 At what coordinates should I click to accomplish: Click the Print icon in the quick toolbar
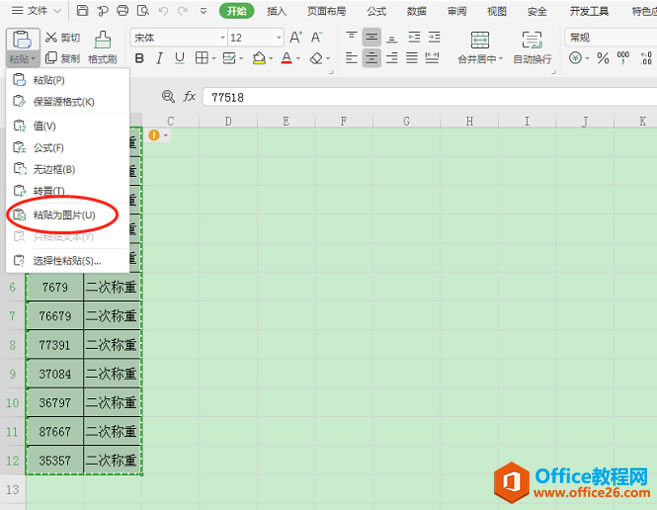point(122,10)
